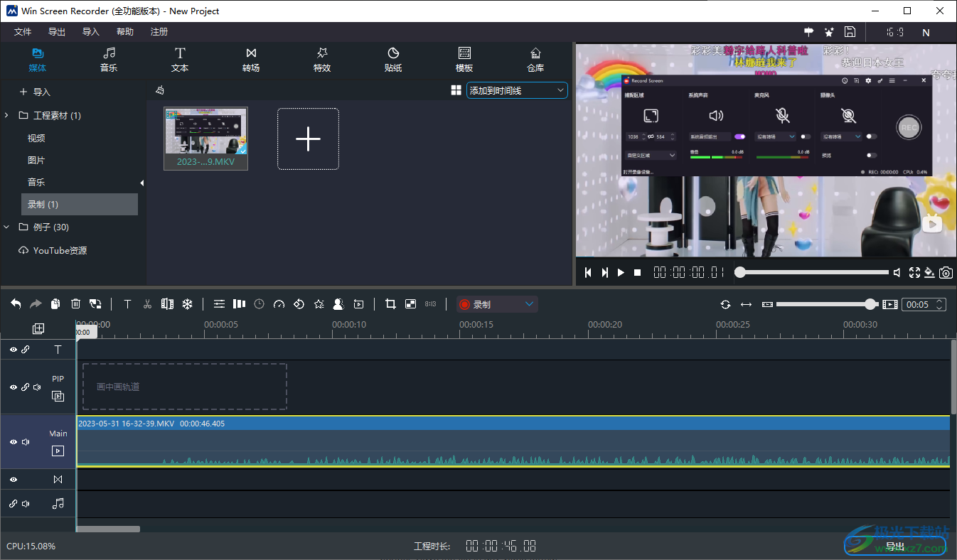This screenshot has height=560, width=957.
Task: Open the 帮助 menu
Action: coord(125,32)
